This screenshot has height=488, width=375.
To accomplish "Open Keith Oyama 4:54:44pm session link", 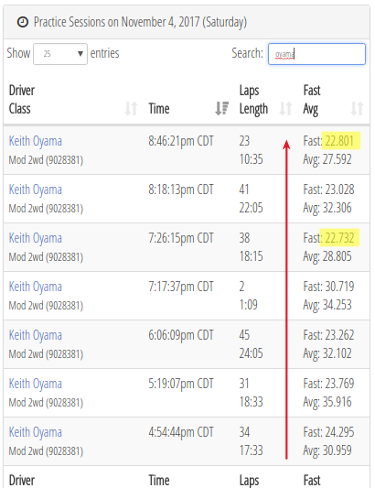I will [35, 432].
